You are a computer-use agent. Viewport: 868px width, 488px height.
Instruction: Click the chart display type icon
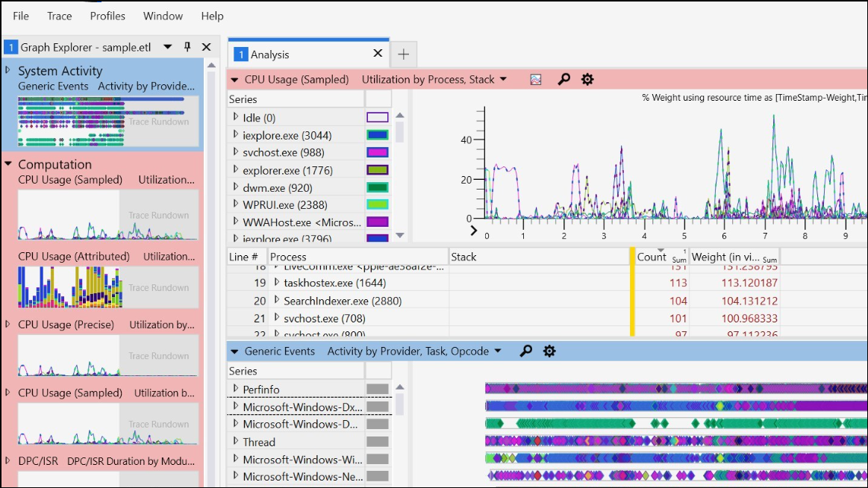coord(536,79)
